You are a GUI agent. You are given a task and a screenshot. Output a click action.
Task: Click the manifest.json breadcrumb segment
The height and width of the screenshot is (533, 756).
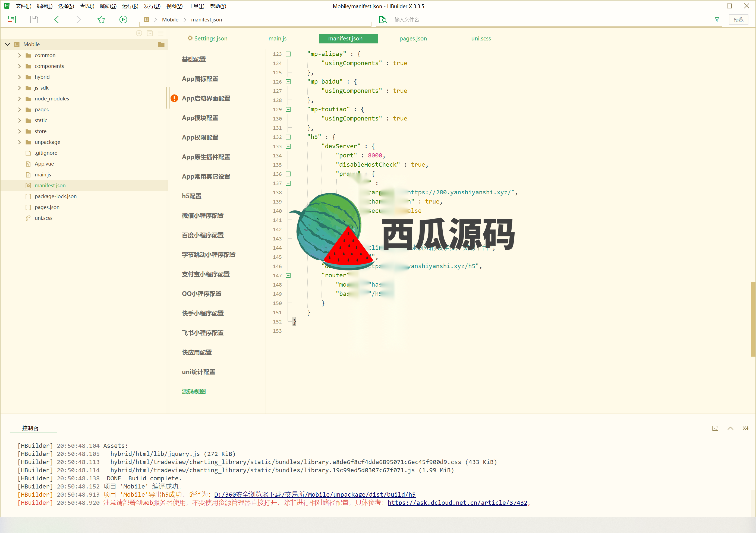[206, 20]
